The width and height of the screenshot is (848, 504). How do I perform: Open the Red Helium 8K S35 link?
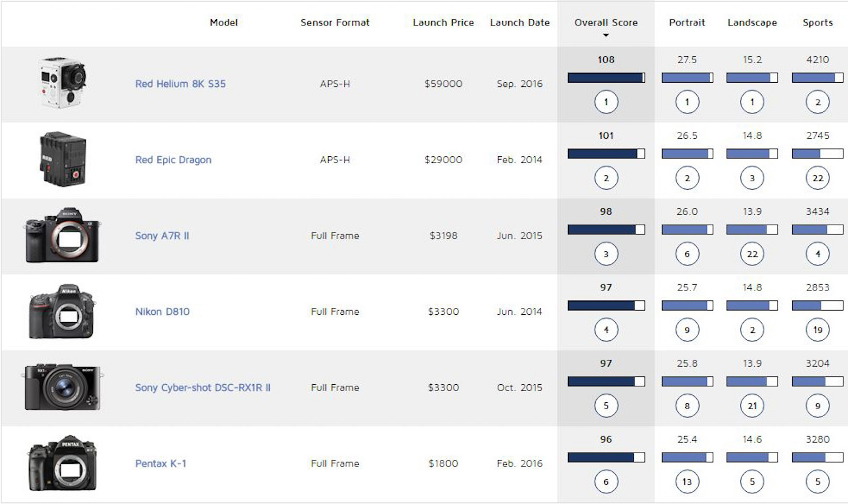180,84
